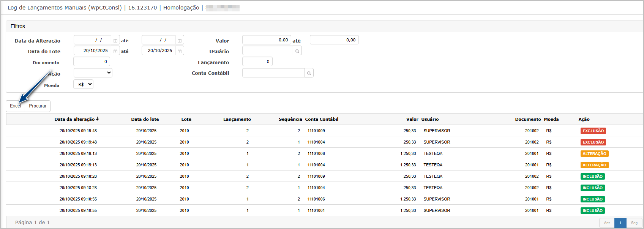Focus the Lançamento input field
This screenshot has width=644, height=229.
click(x=257, y=62)
